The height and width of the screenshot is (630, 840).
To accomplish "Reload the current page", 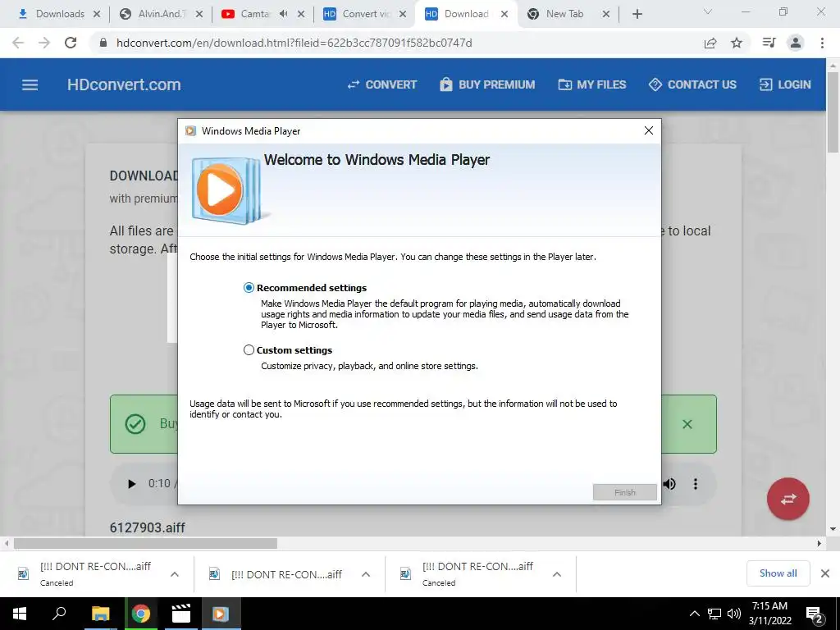I will click(71, 43).
